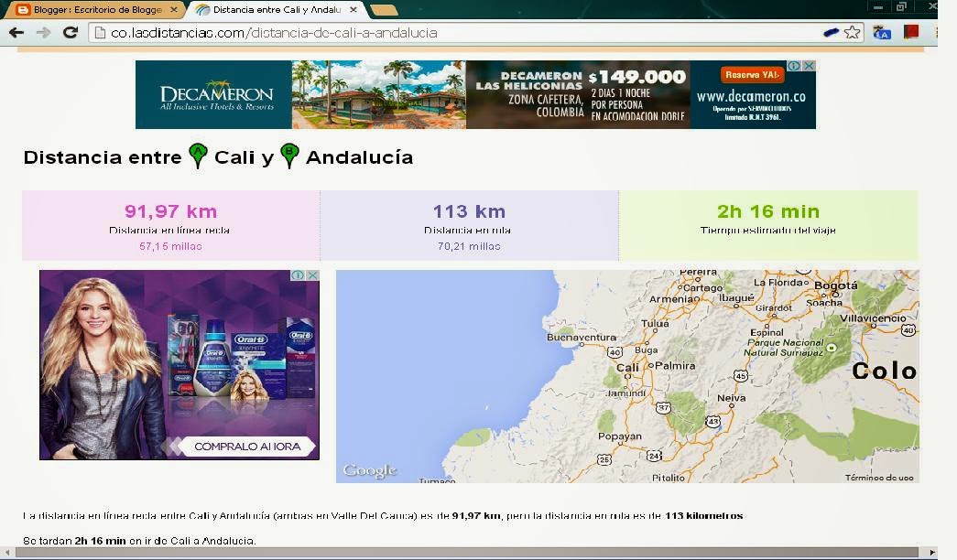This screenshot has height=560, width=957.
Task: Click the Oral-B products image in ad
Action: pyautogui.click(x=241, y=360)
